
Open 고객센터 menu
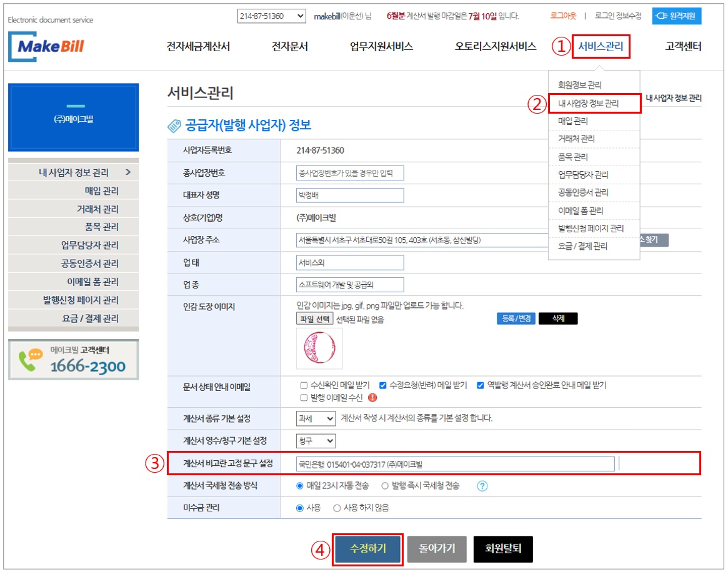point(683,46)
